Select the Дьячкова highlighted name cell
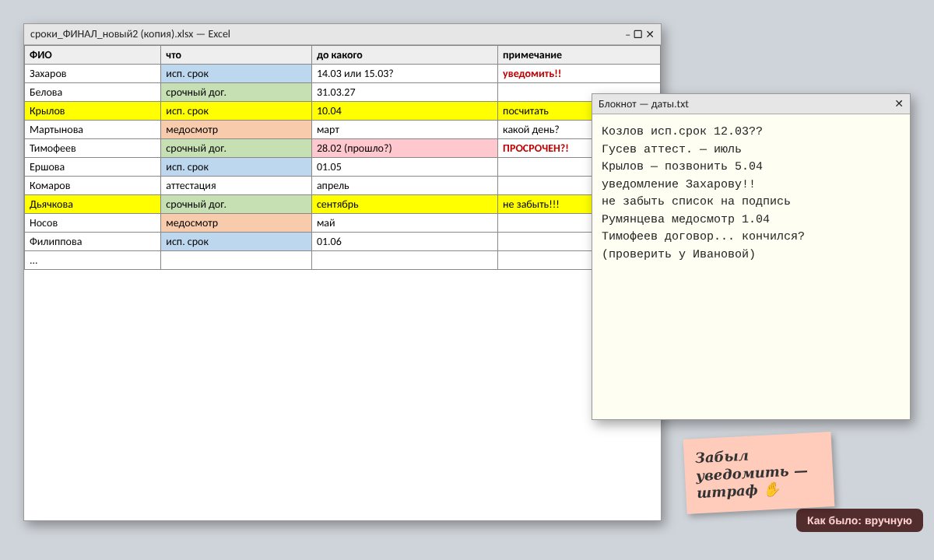Viewport: 934px width, 560px height. pyautogui.click(x=93, y=205)
